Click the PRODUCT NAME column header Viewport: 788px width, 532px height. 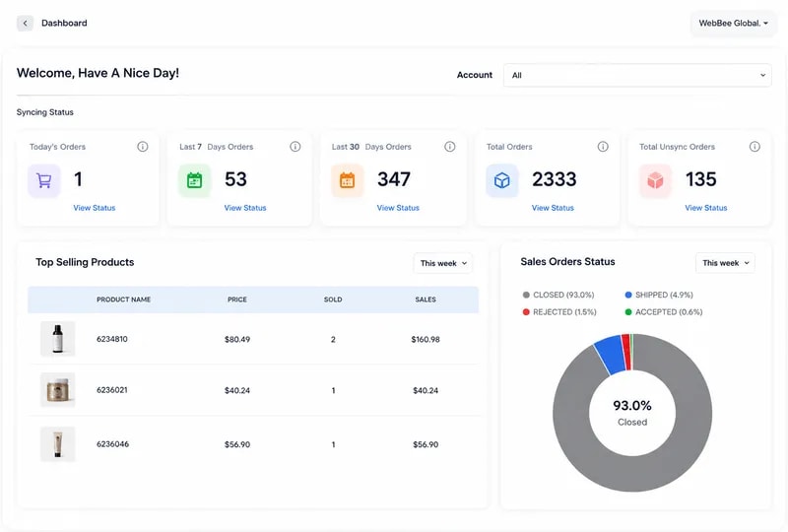click(x=124, y=299)
